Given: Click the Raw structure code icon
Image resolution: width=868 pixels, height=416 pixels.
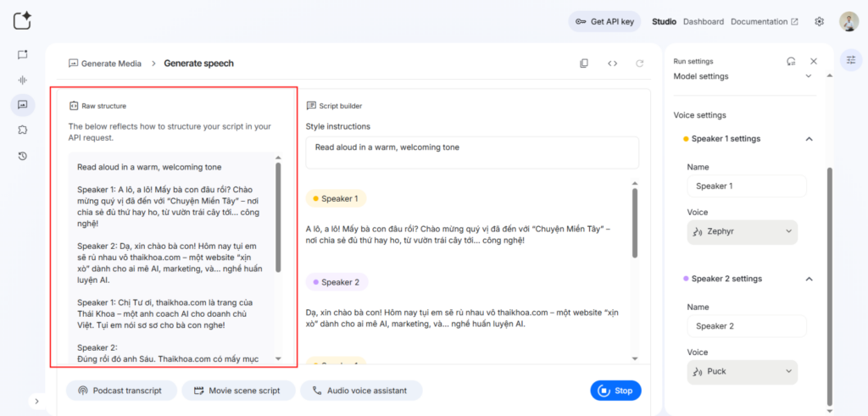Looking at the screenshot, I should pyautogui.click(x=73, y=105).
